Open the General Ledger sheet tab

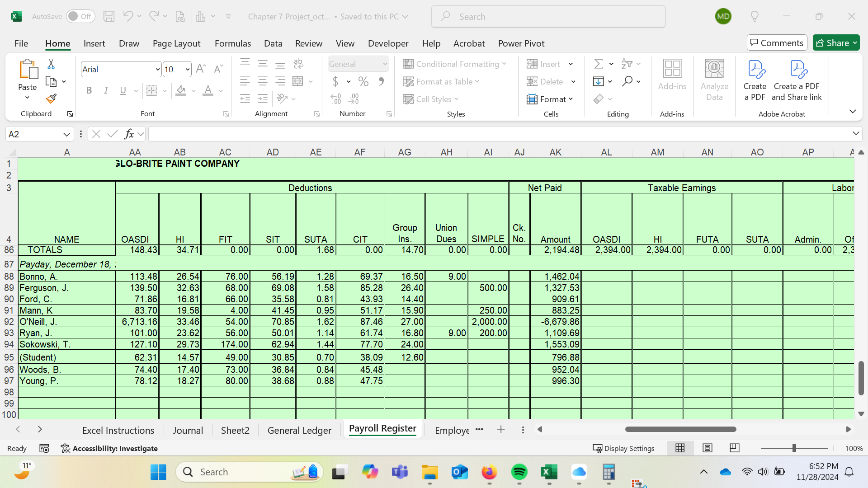tap(299, 430)
